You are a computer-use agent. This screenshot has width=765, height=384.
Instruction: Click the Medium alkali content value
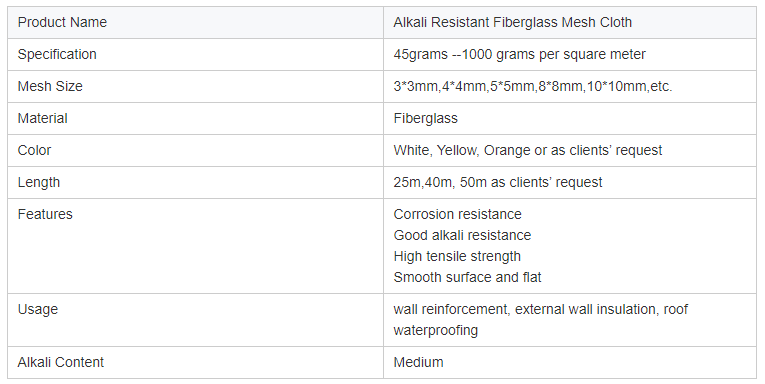(418, 363)
